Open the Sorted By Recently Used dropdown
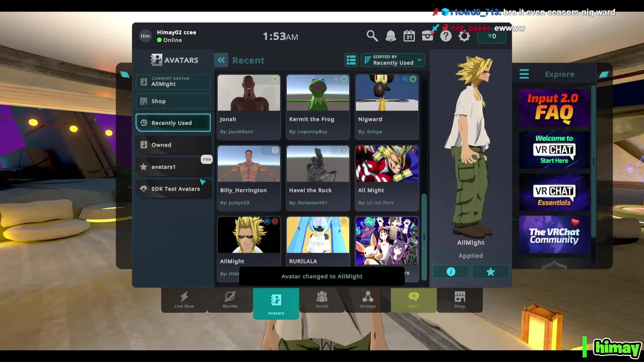The width and height of the screenshot is (644, 362). 393,60
